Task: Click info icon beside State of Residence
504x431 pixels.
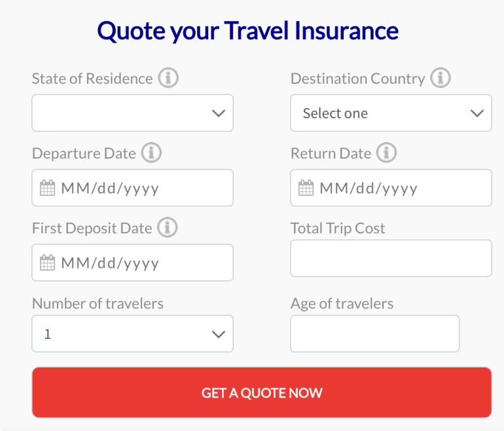Action: 168,79
